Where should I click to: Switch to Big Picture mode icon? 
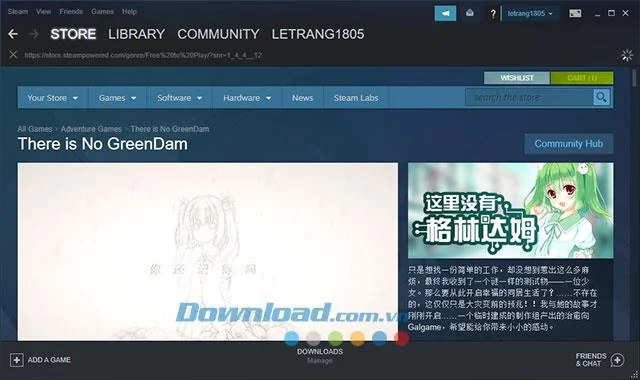575,13
